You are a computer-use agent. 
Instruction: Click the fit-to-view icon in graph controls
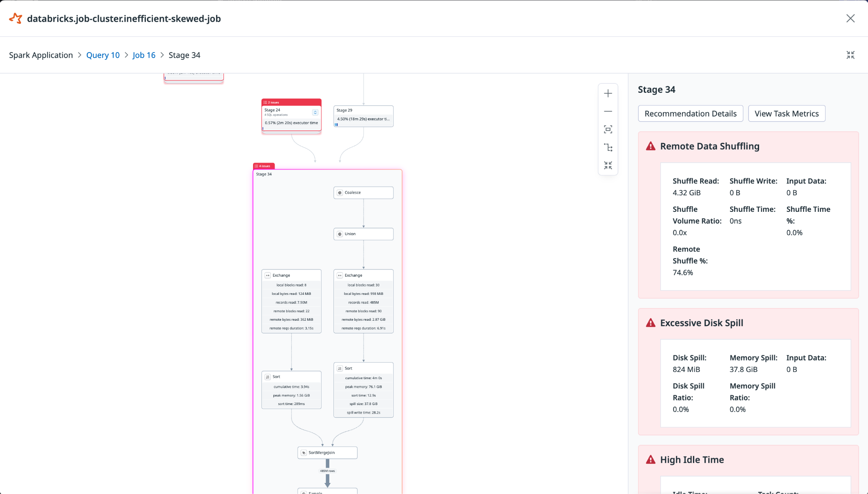608,129
